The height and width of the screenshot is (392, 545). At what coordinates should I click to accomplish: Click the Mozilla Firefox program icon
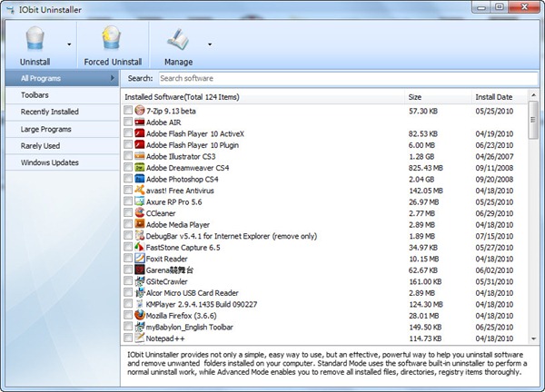[x=139, y=314]
